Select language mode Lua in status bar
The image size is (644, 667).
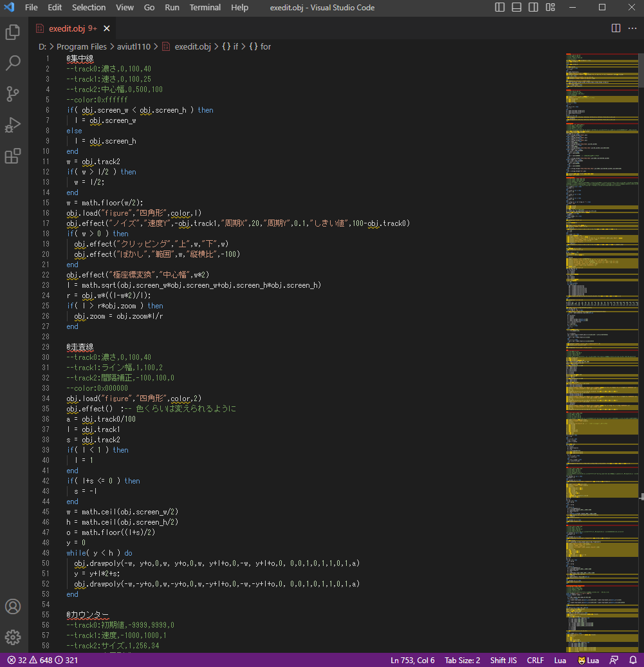[560, 660]
